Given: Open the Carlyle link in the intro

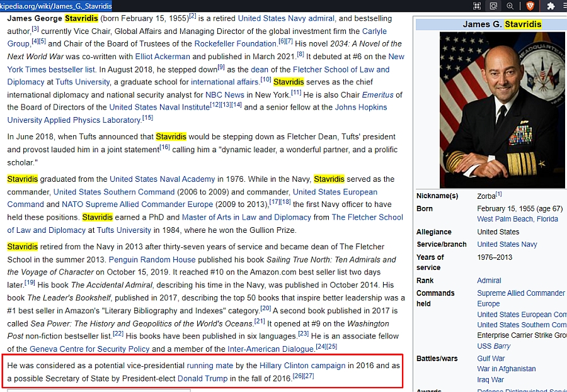Looking at the screenshot, I should point(374,31).
